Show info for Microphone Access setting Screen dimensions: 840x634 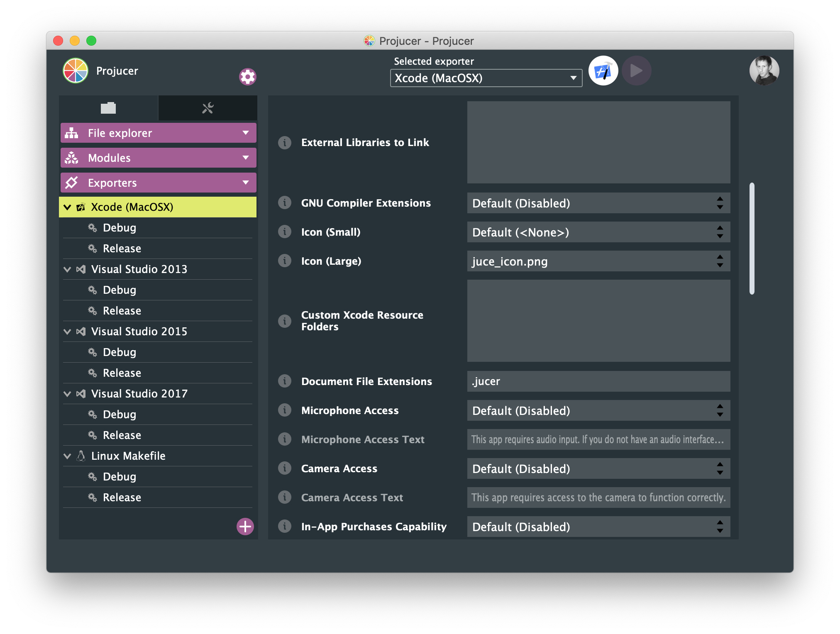click(x=285, y=410)
